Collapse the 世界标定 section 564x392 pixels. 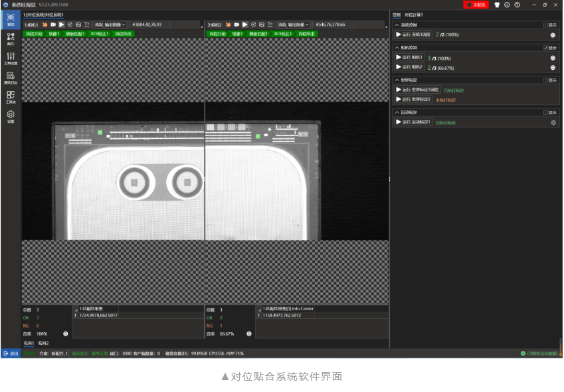click(x=397, y=79)
